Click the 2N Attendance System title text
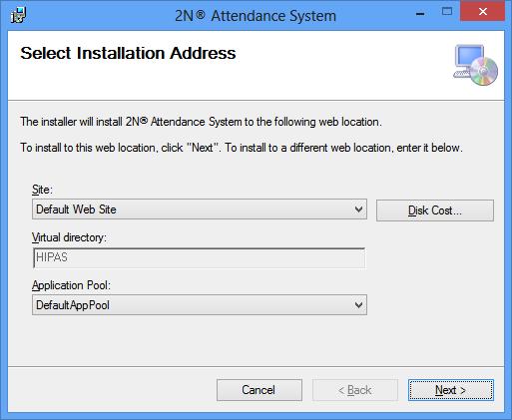512x420 pixels. tap(256, 16)
